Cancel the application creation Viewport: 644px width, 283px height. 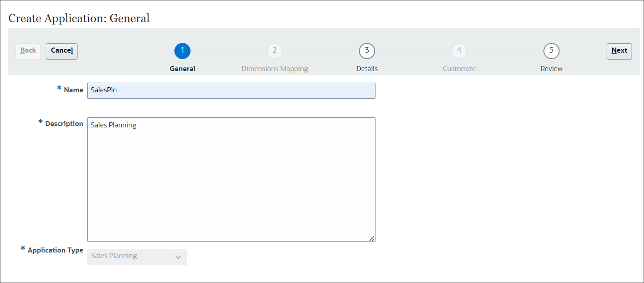[x=61, y=51]
